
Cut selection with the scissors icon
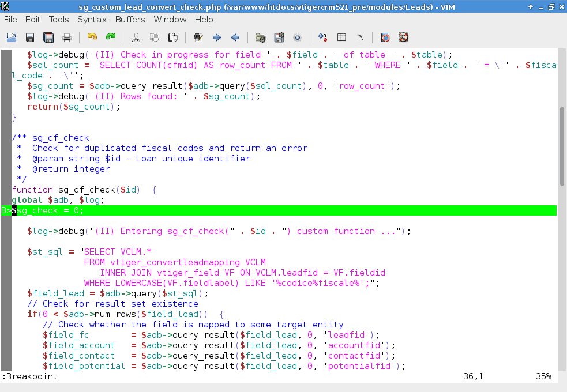(x=136, y=37)
